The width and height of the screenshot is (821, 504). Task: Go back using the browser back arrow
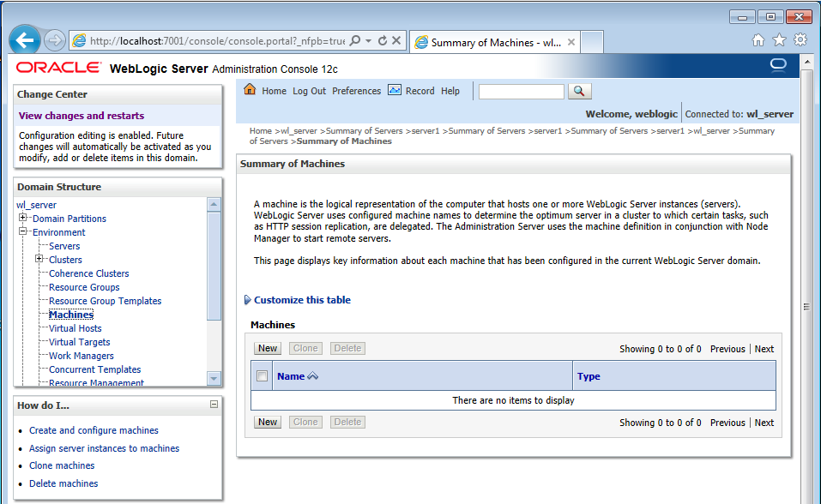pos(25,39)
